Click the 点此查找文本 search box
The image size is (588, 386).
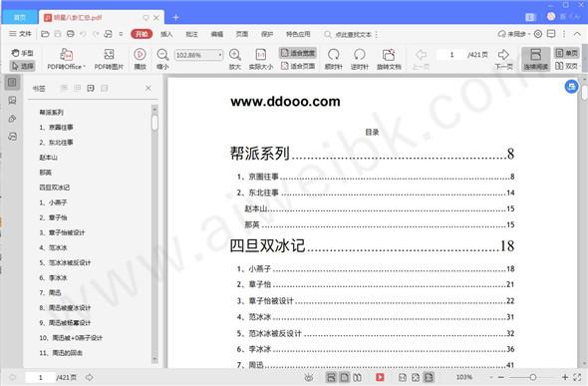349,35
